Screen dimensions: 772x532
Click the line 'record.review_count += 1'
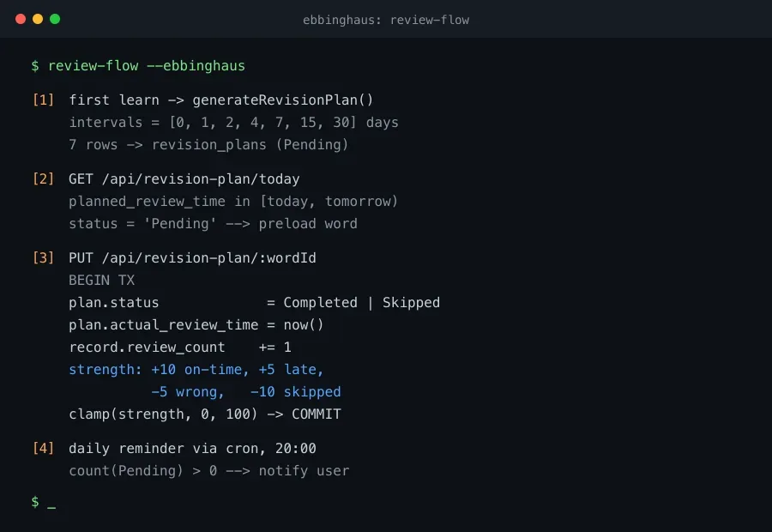[x=180, y=348]
